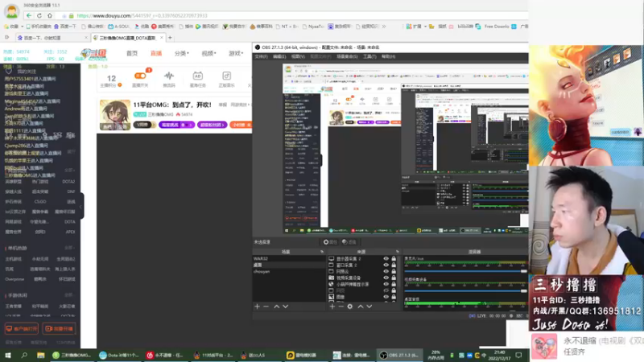The height and width of the screenshot is (362, 644).
Task: Select the WAR32 scene in OBS
Action: click(x=289, y=258)
